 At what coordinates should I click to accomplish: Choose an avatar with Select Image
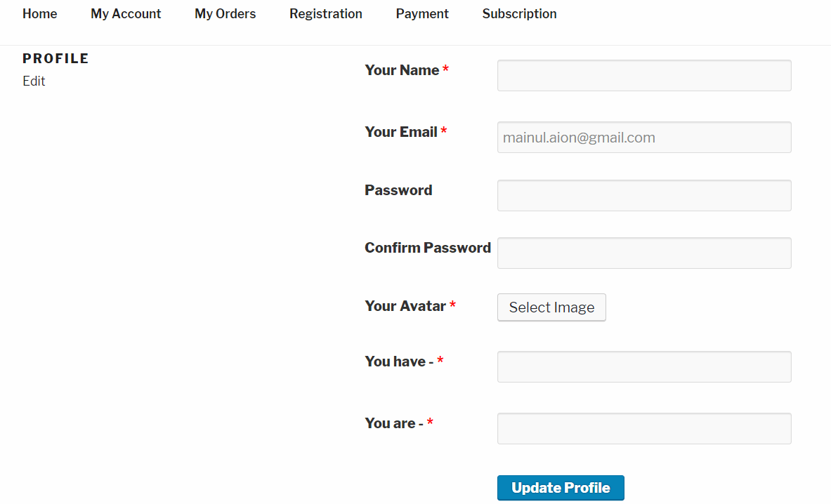pyautogui.click(x=551, y=307)
